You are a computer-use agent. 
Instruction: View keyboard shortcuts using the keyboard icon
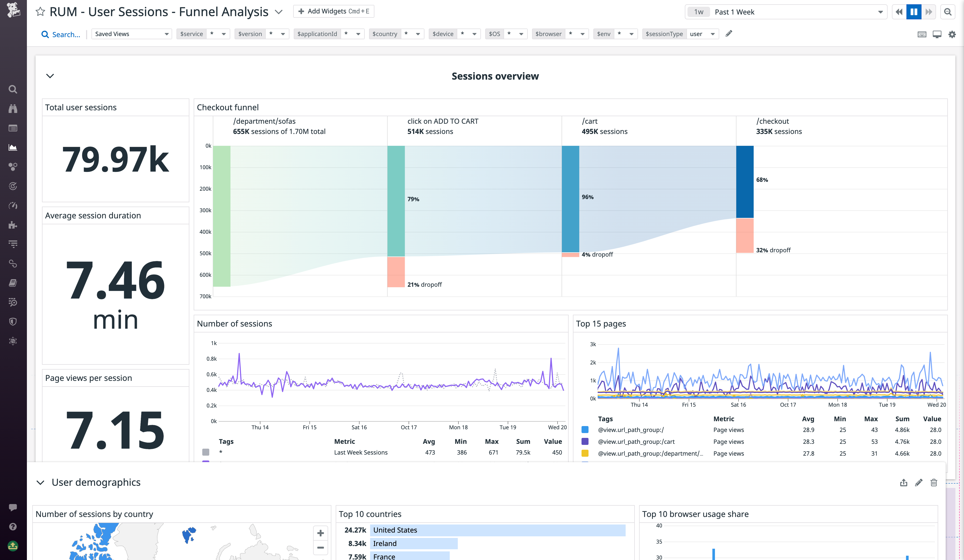(x=922, y=34)
